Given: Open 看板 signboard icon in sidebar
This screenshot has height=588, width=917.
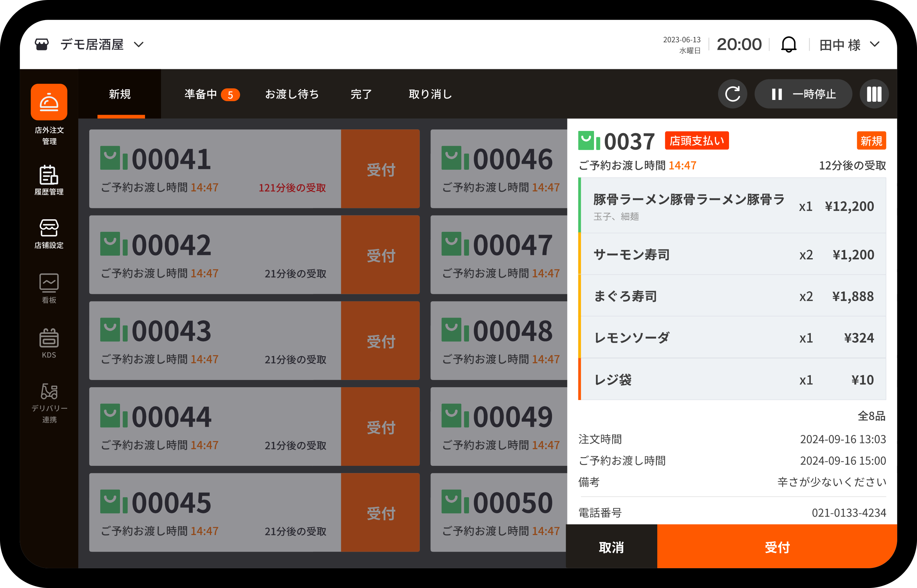Looking at the screenshot, I should pyautogui.click(x=49, y=283).
